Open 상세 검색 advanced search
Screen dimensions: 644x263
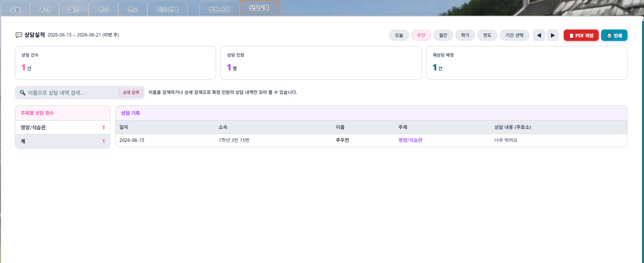pos(131,93)
